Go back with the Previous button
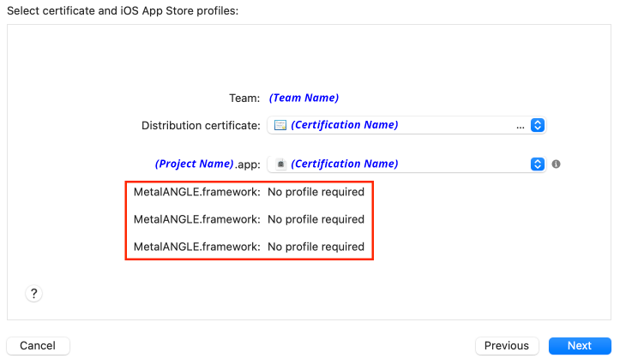620x364 pixels. point(507,346)
